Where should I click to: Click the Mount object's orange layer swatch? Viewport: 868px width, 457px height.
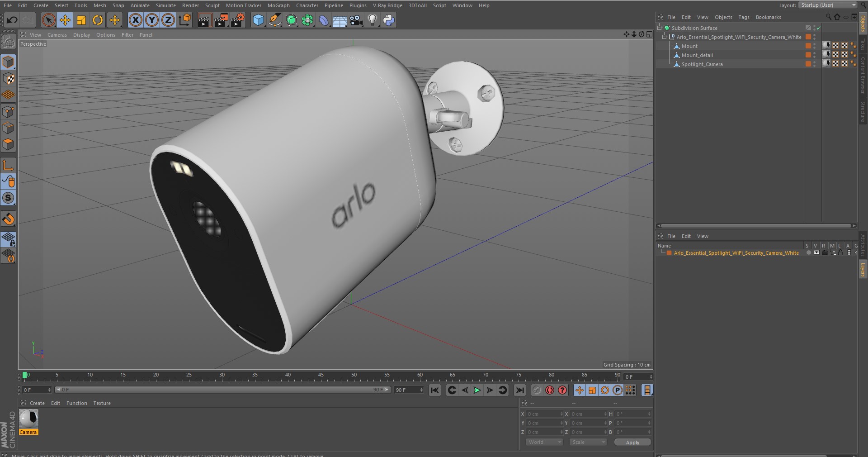(x=808, y=46)
